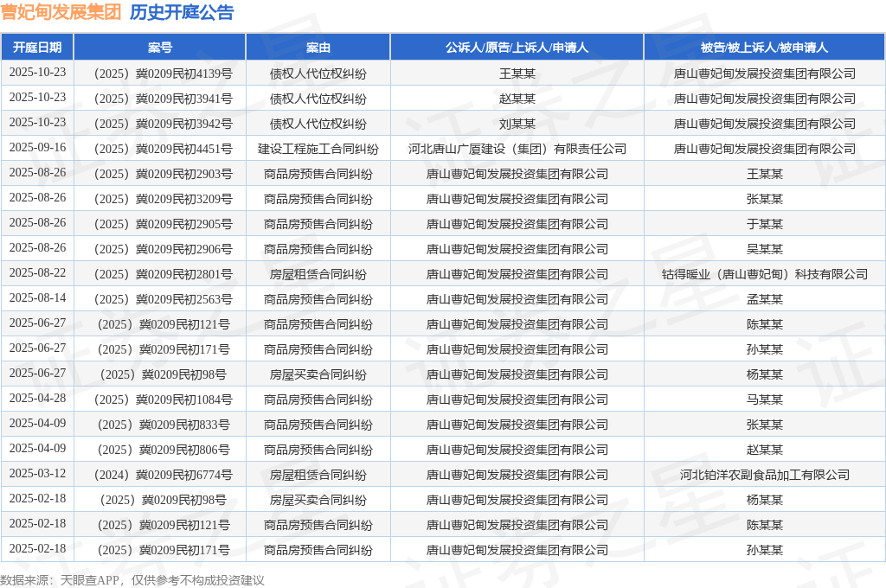
Task: Click the date 2025-03-12
Action: pos(37,473)
